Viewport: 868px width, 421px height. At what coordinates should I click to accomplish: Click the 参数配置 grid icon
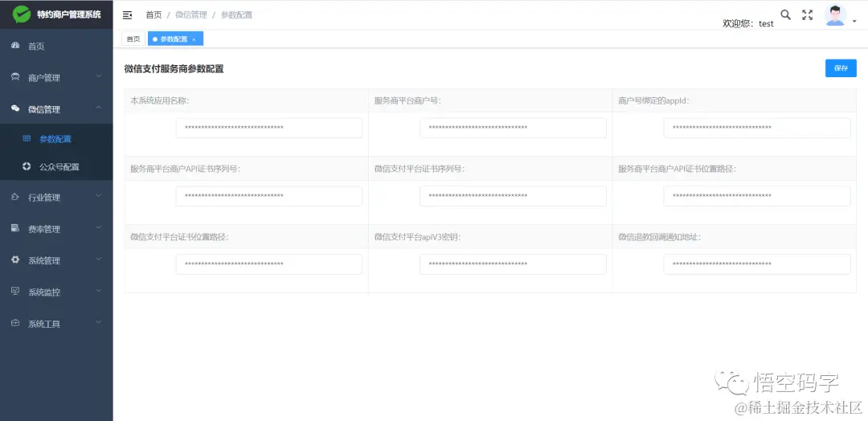pos(27,138)
